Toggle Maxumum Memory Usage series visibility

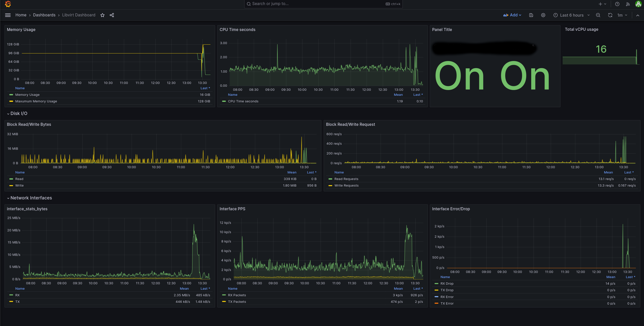(x=36, y=101)
